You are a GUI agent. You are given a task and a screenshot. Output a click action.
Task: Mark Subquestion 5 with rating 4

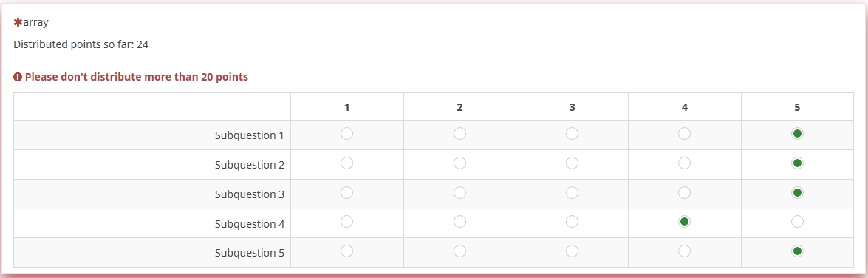click(684, 251)
